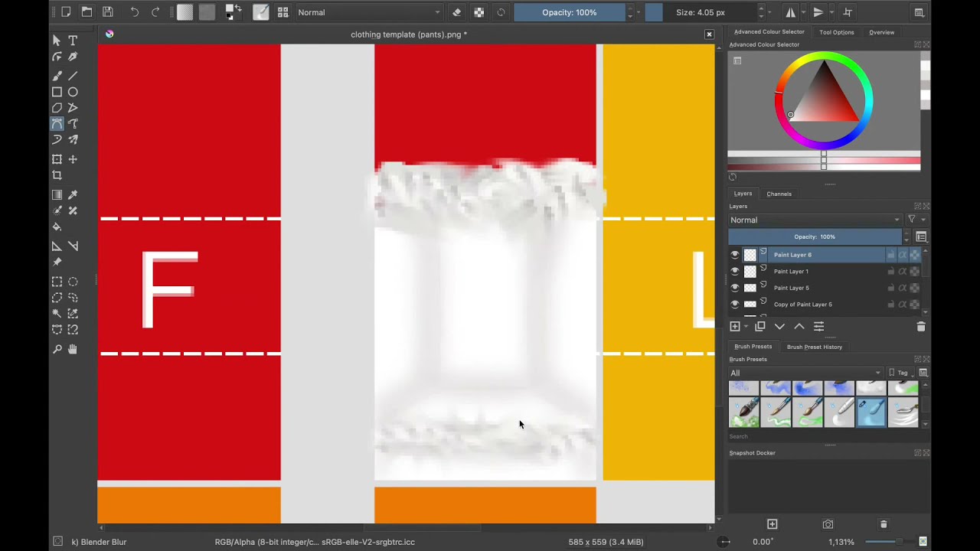Toggle alpha lock on Paint Layer 5

(915, 288)
